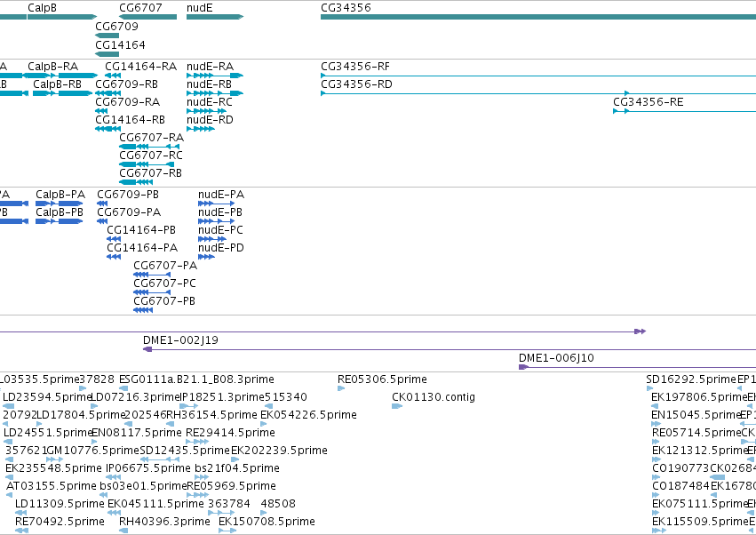Select transcript CalpB-RA
The height and width of the screenshot is (535, 756).
(x=53, y=66)
